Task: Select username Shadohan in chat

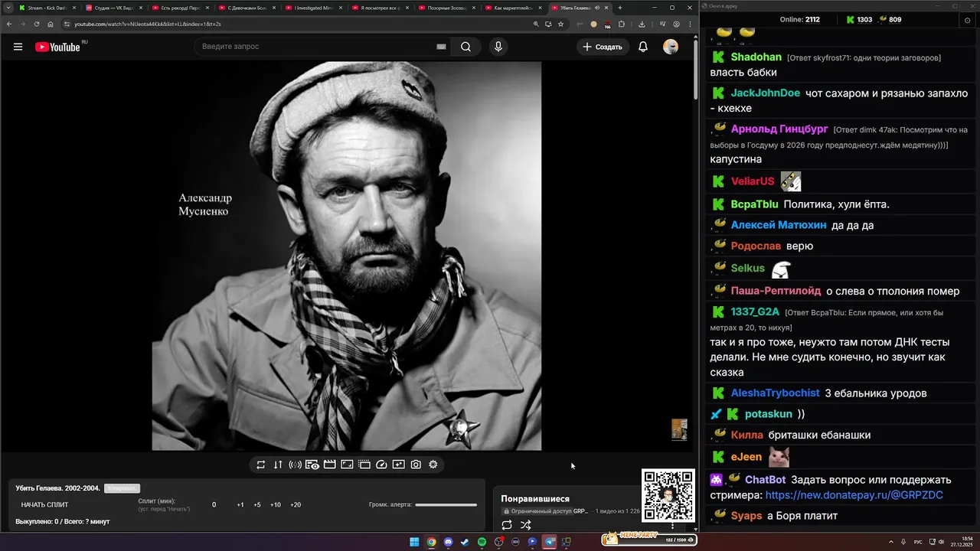Action: [756, 57]
